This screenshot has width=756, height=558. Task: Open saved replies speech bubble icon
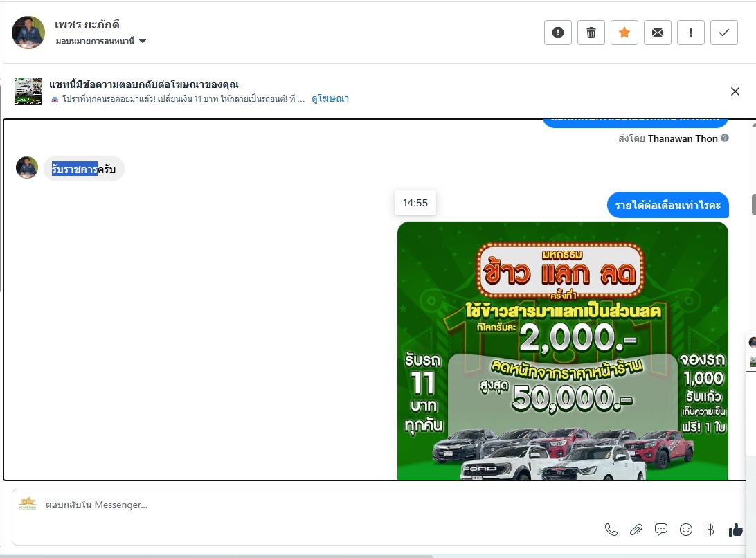661,530
